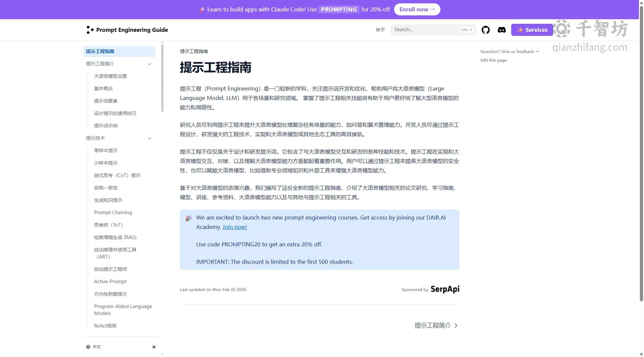Screen dimensions: 644x357
Task: Open 检索增强生成 (RAG) sidebar item
Action: pyautogui.click(x=115, y=237)
